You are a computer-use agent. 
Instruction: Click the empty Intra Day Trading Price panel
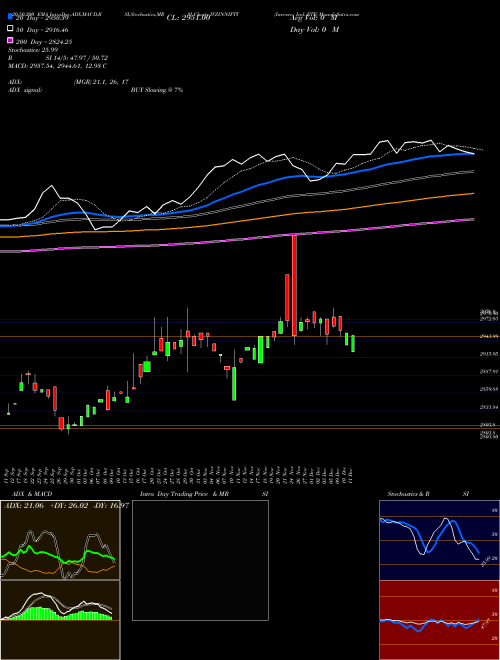pos(200,560)
